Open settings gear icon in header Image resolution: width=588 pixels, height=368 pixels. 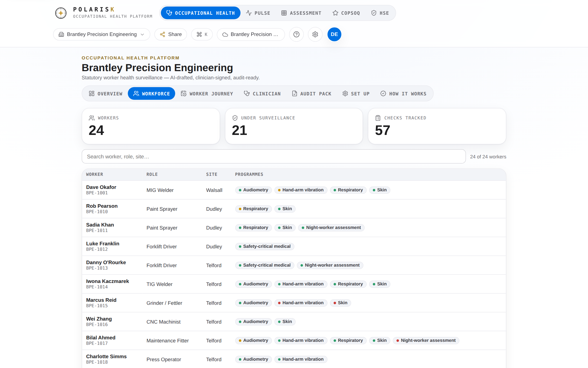coord(315,34)
